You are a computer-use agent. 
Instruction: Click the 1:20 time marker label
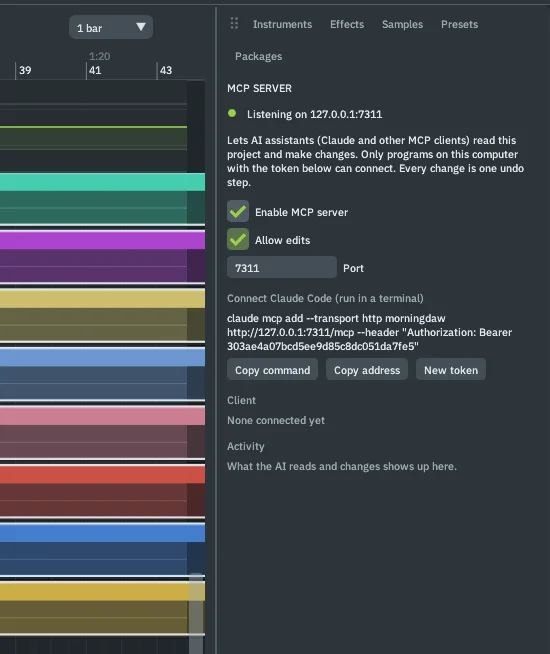point(99,56)
